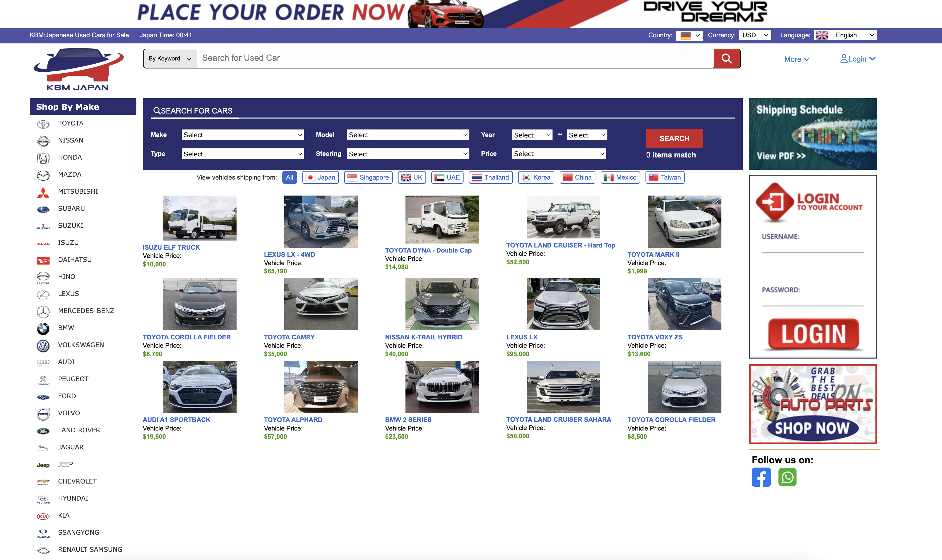Click the Honda logo icon
The width and height of the screenshot is (942, 560).
[43, 158]
